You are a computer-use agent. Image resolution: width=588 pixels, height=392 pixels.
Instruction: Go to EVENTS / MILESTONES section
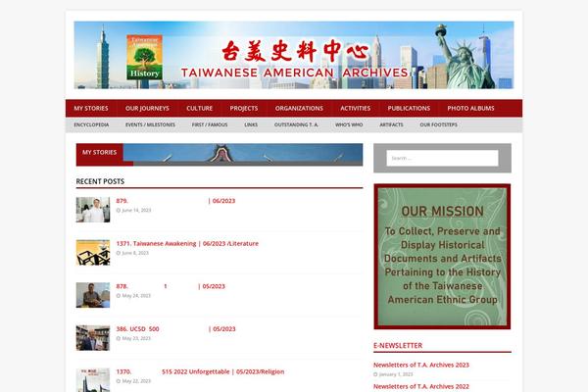pyautogui.click(x=150, y=124)
